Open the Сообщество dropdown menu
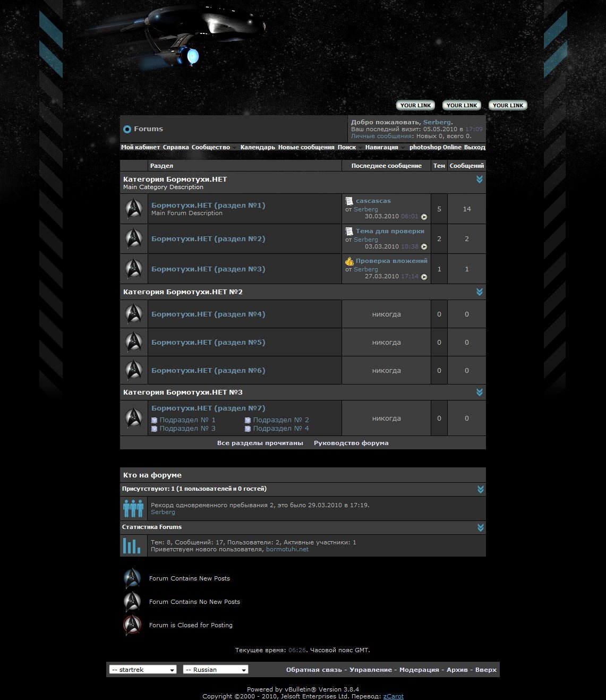The height and width of the screenshot is (700, 606). (214, 147)
